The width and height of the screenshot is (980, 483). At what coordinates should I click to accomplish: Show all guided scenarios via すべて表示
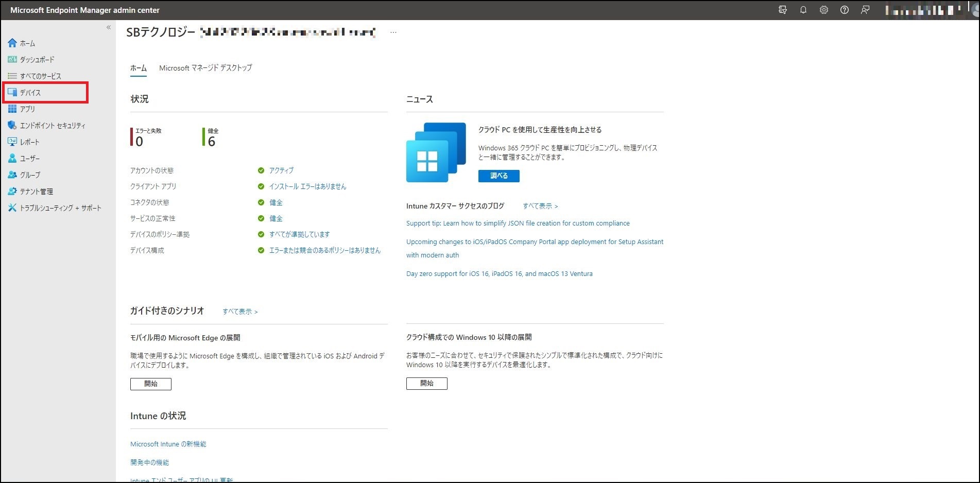point(240,312)
